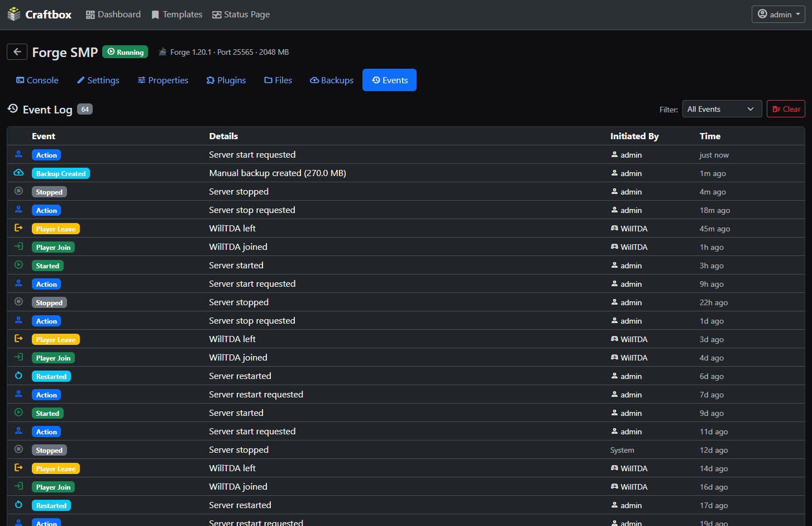
Task: Open the Status Page link
Action: (241, 15)
